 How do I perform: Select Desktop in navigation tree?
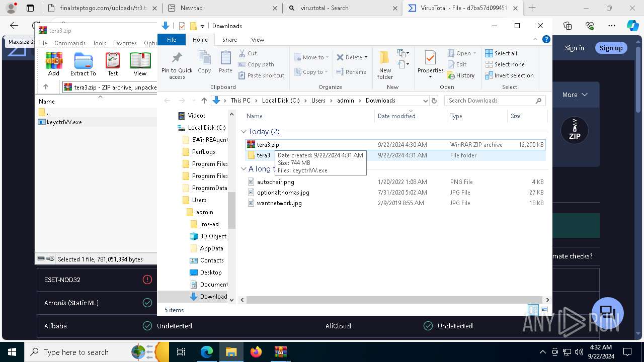[211, 273]
